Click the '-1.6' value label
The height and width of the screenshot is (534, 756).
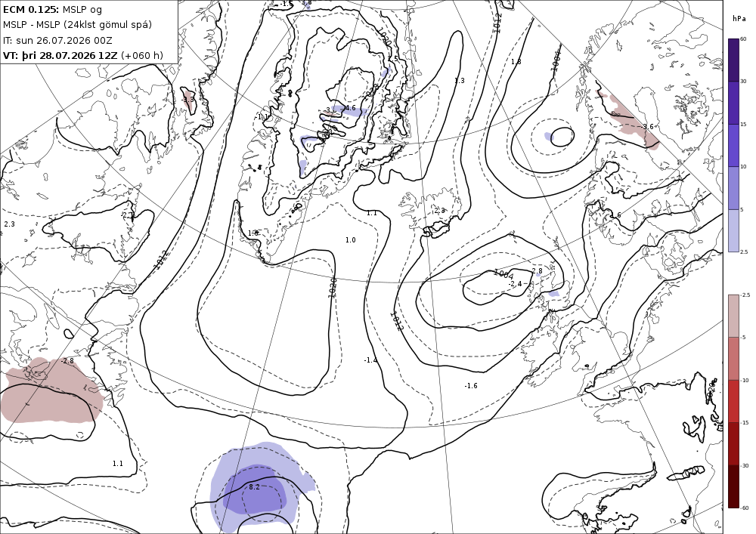click(470, 386)
